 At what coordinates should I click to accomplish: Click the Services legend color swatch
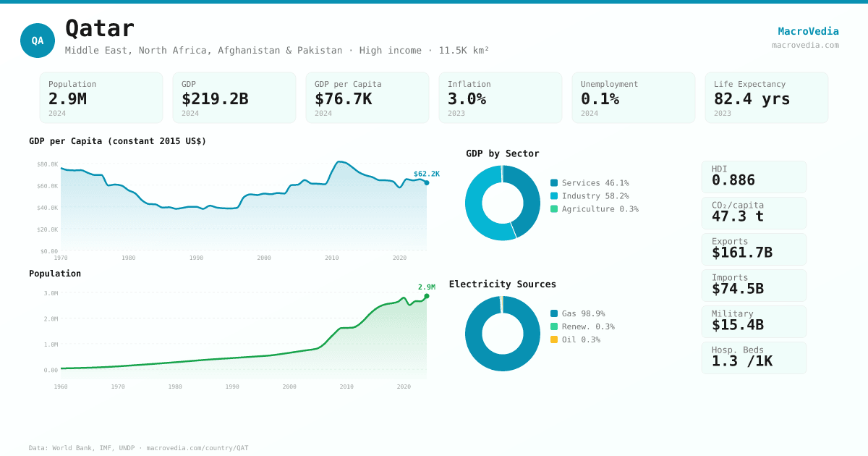(554, 183)
